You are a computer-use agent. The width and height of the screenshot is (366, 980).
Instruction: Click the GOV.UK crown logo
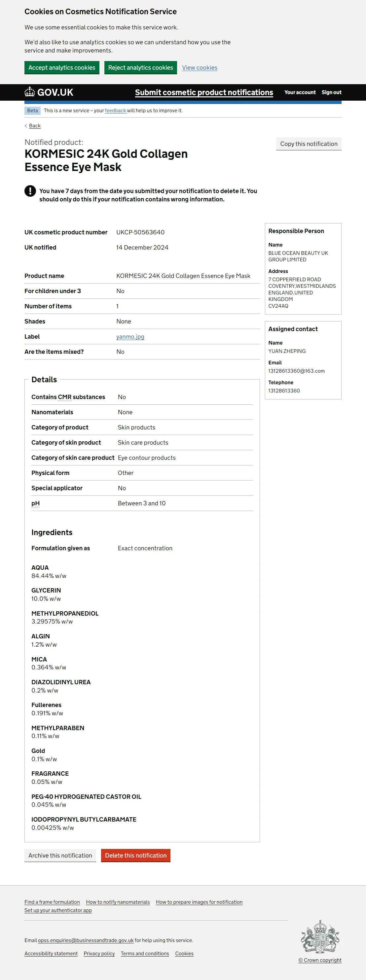click(x=30, y=92)
